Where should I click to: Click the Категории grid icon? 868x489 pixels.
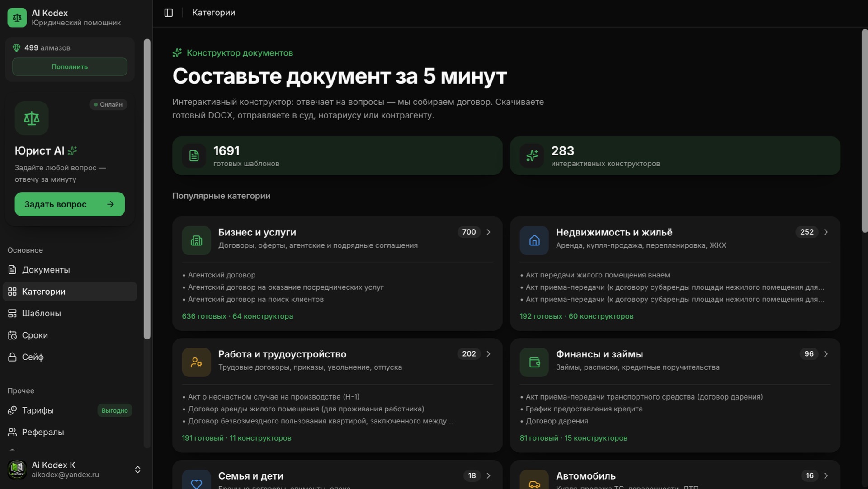[13, 292]
